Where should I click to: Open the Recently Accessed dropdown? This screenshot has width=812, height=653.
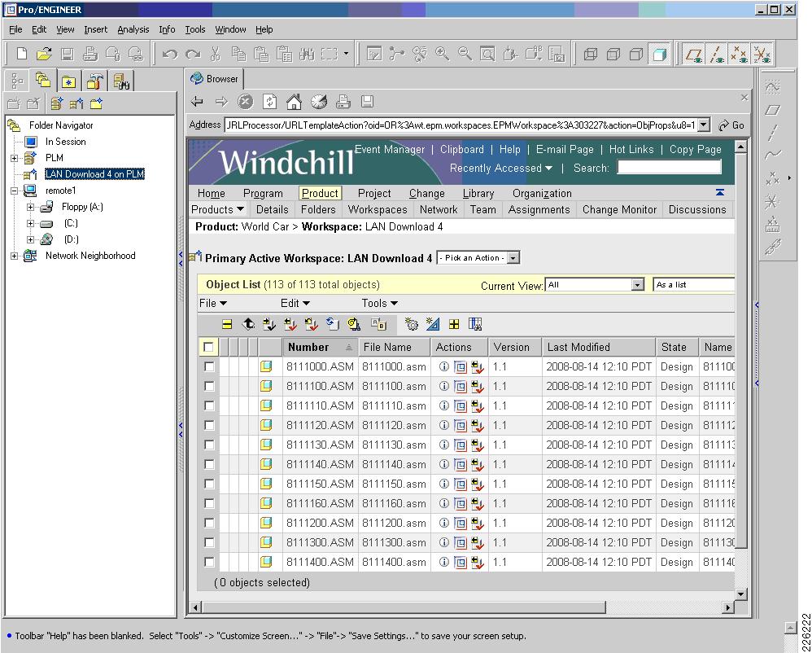(500, 169)
